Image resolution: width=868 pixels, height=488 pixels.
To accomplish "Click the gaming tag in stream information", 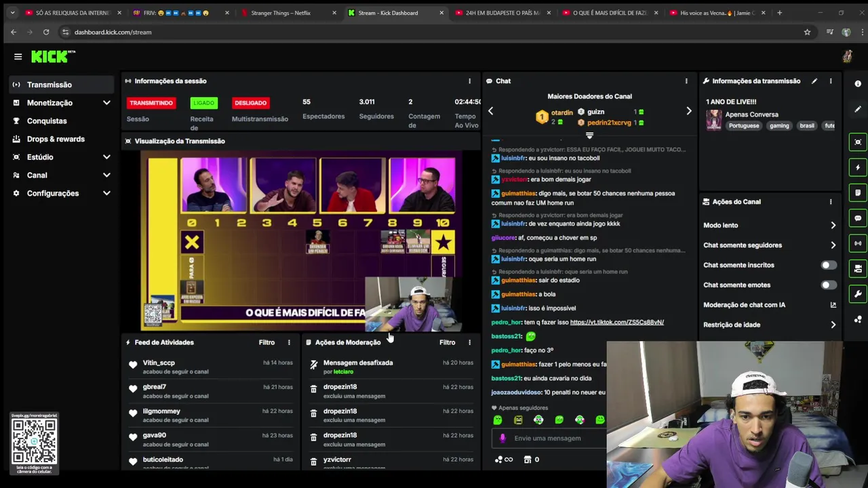I will click(x=779, y=126).
